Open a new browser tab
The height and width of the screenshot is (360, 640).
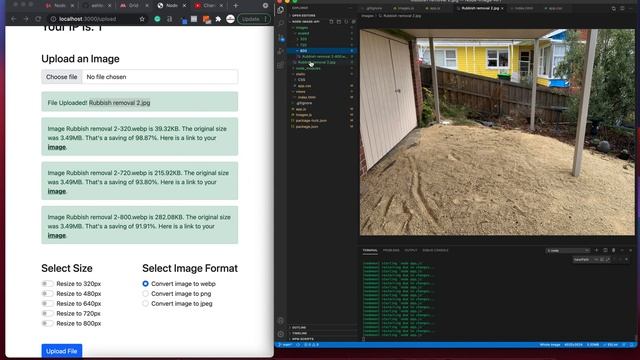click(x=236, y=6)
